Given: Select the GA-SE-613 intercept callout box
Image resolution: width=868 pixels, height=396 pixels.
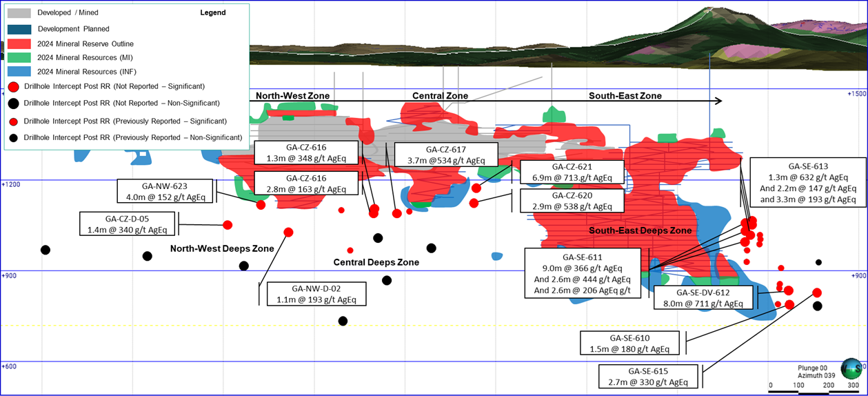Looking at the screenshot, I should (x=808, y=183).
